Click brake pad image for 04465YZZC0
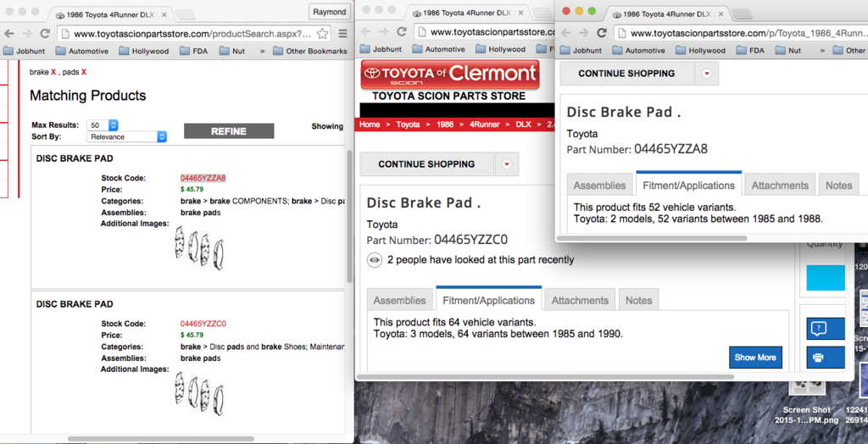This screenshot has width=868, height=444. tap(199, 393)
